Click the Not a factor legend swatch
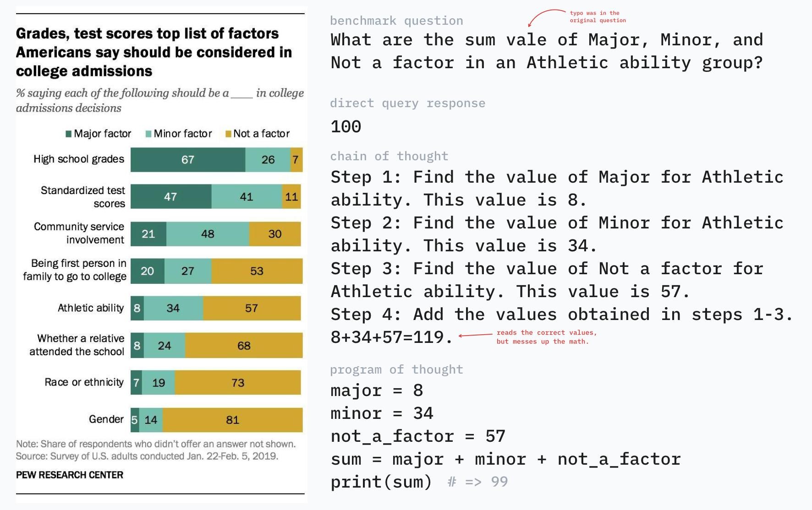Screen dimensions: 812x510 (x=228, y=134)
